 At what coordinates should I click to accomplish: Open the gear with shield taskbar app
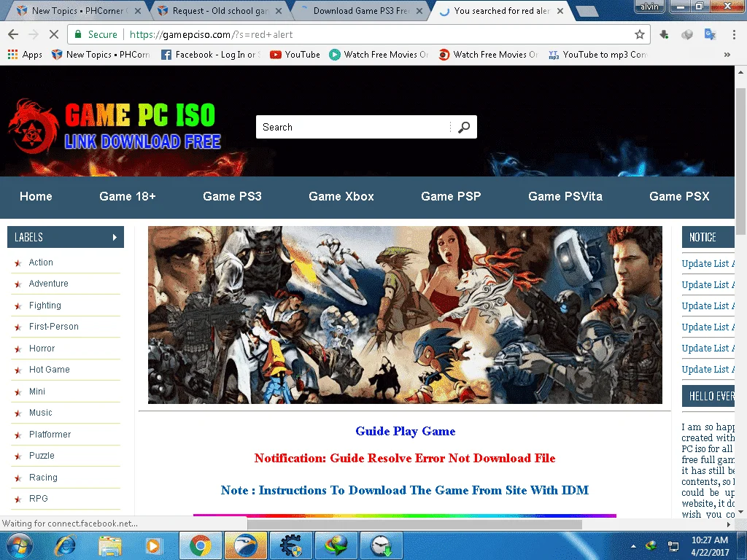pyautogui.click(x=291, y=545)
